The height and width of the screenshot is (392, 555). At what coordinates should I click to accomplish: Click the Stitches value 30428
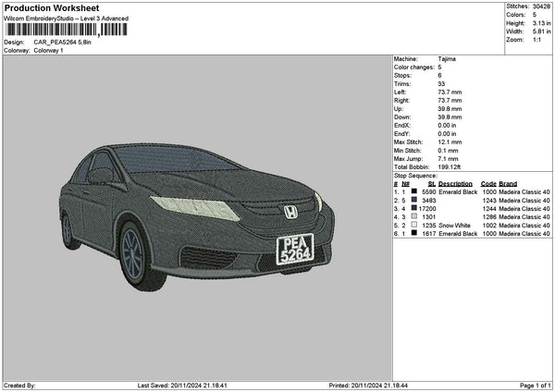point(542,7)
